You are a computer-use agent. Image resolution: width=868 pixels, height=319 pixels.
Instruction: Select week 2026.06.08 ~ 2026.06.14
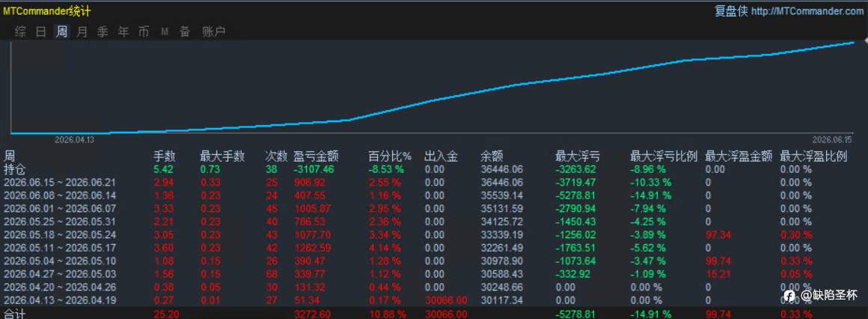pyautogui.click(x=58, y=195)
